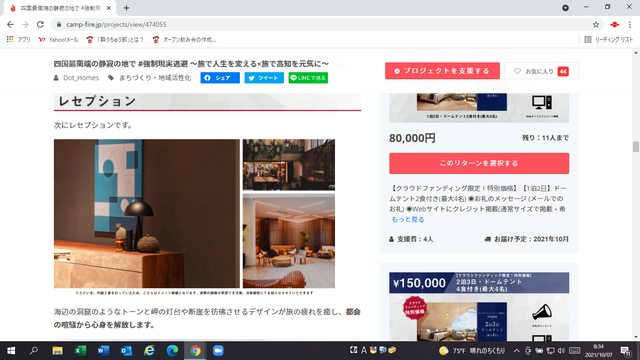Open File Explorer from the taskbar

57,351
